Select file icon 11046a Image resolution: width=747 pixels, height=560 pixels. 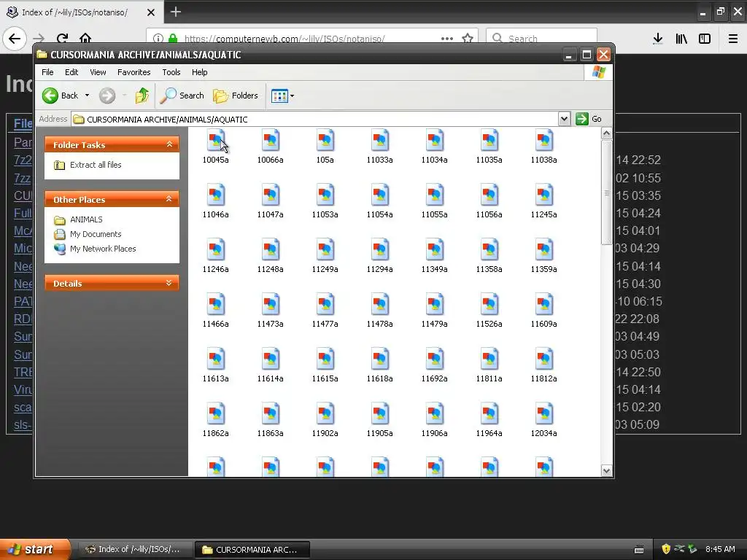coord(216,195)
